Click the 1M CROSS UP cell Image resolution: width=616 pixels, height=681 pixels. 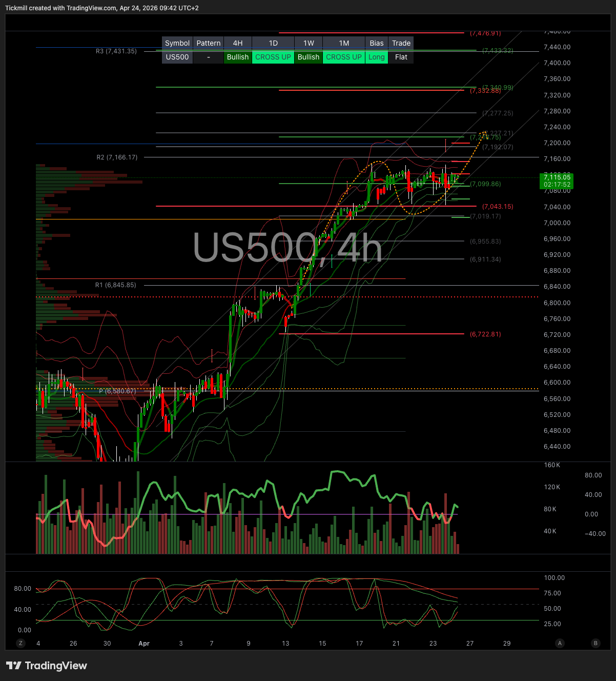tap(344, 57)
